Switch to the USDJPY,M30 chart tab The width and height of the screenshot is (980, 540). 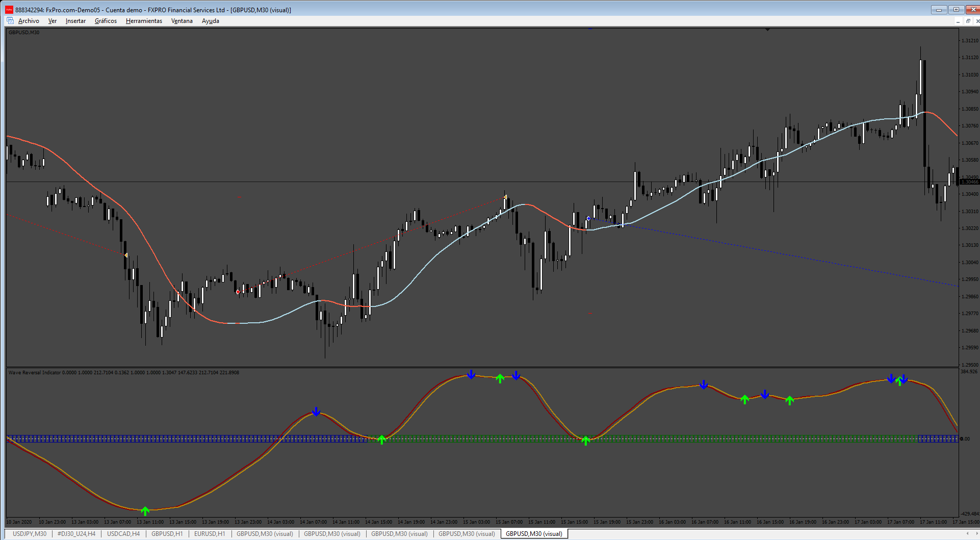30,534
